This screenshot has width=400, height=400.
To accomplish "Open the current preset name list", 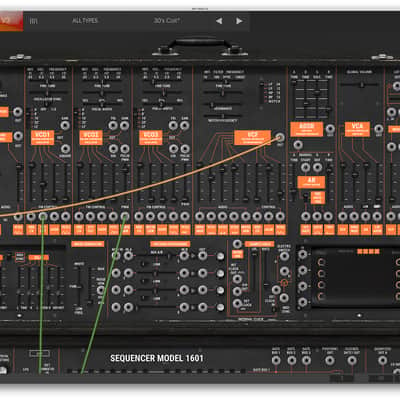I will click(x=167, y=21).
